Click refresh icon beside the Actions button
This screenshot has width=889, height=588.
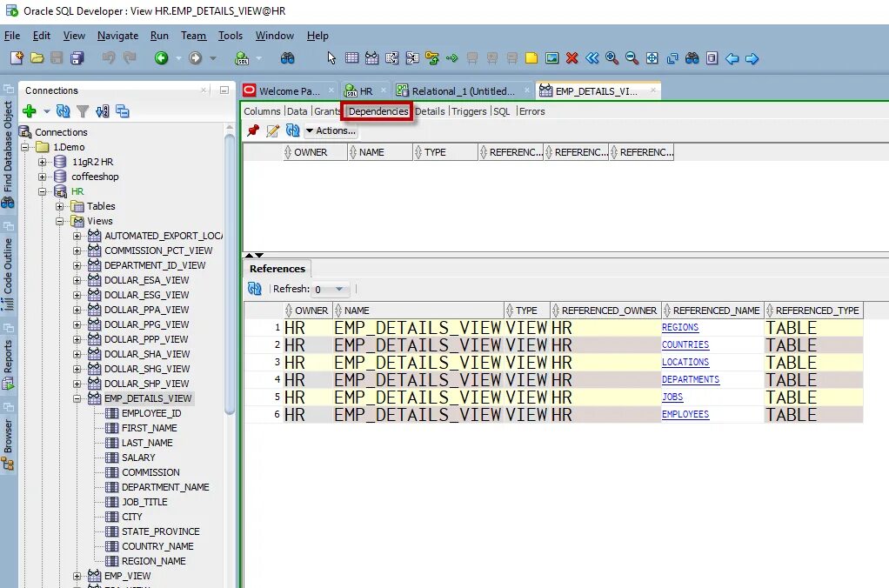(x=292, y=130)
